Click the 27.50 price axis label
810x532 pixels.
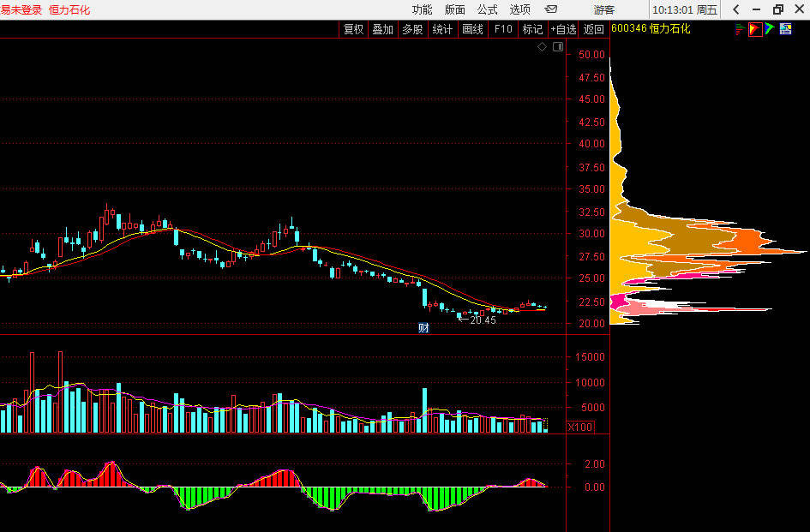[591, 257]
